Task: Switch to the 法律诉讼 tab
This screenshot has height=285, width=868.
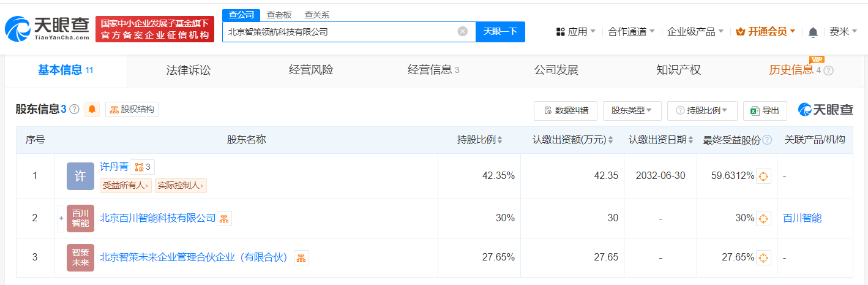Action: (x=188, y=70)
